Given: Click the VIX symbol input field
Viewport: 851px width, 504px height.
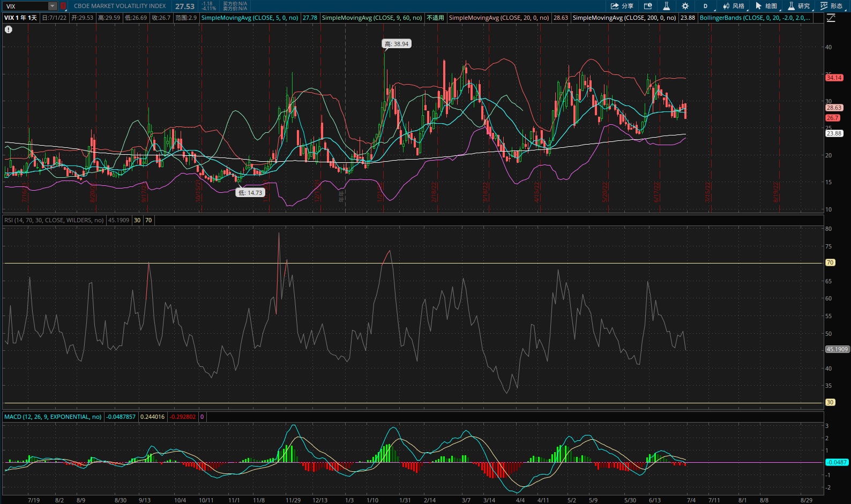Looking at the screenshot, I should [26, 6].
